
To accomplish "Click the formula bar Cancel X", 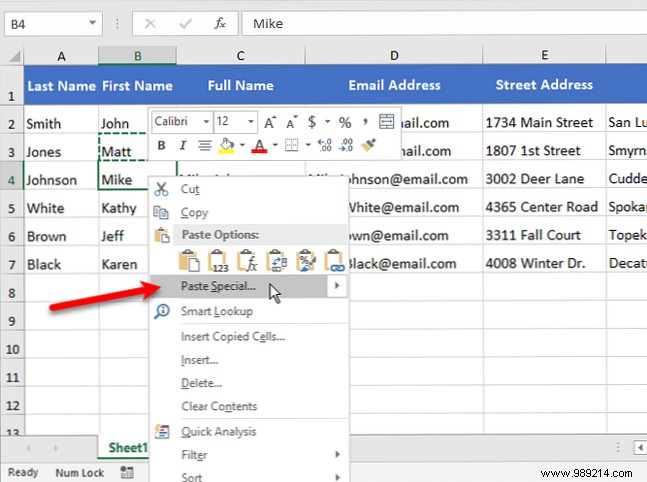I will pyautogui.click(x=150, y=24).
